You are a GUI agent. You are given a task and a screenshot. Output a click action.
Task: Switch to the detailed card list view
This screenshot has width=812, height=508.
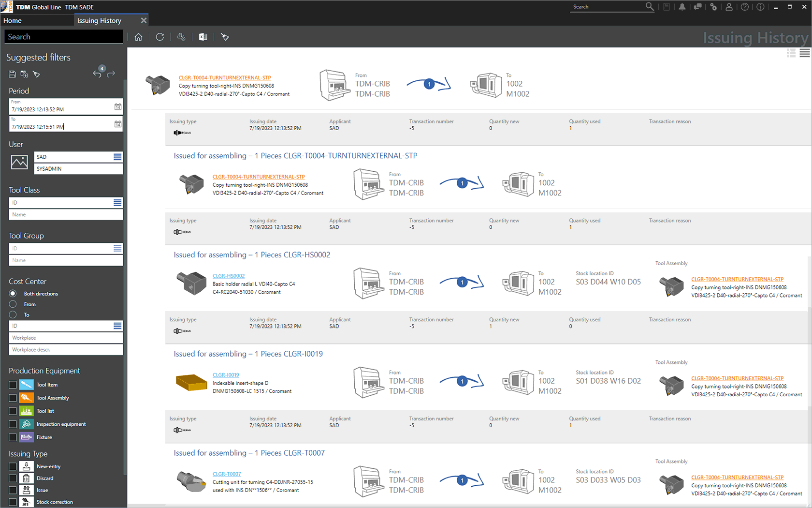[791, 53]
